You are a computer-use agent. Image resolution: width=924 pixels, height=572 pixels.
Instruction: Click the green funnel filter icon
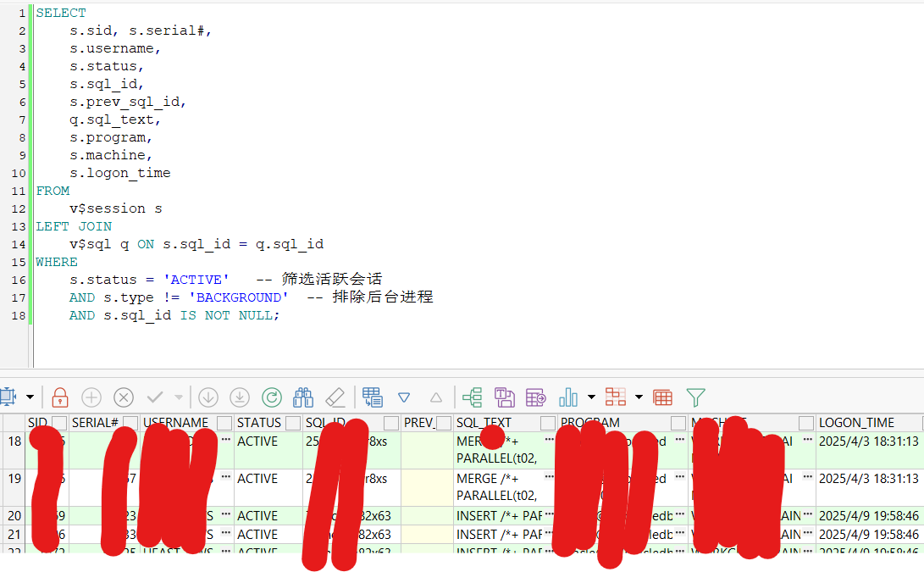coord(695,397)
